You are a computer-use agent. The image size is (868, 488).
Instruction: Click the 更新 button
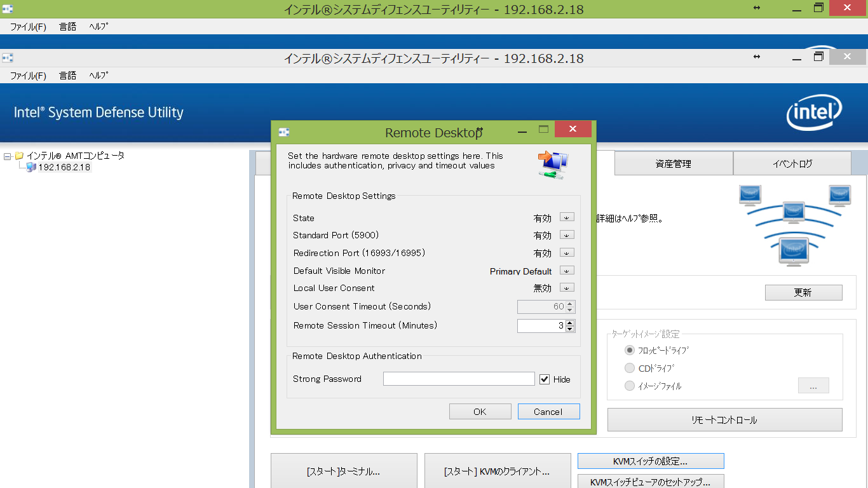[x=803, y=293]
